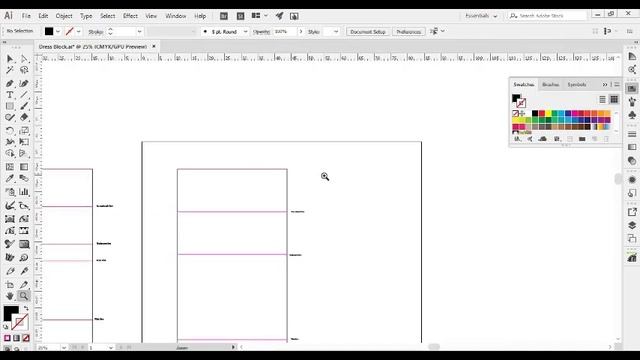Select the Artboard tool
The image size is (640, 360).
click(10, 284)
